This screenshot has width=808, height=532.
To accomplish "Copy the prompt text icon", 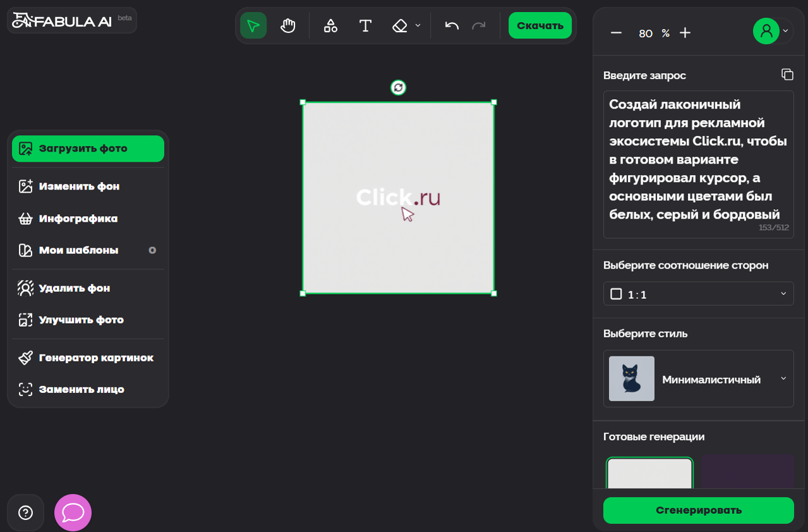I will (787, 75).
